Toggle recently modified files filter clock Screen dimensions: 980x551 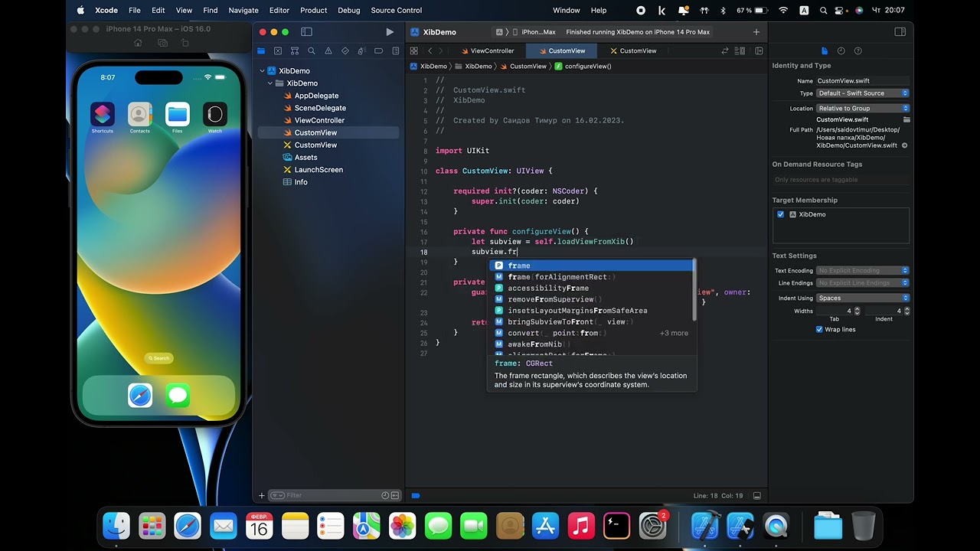[x=385, y=496]
